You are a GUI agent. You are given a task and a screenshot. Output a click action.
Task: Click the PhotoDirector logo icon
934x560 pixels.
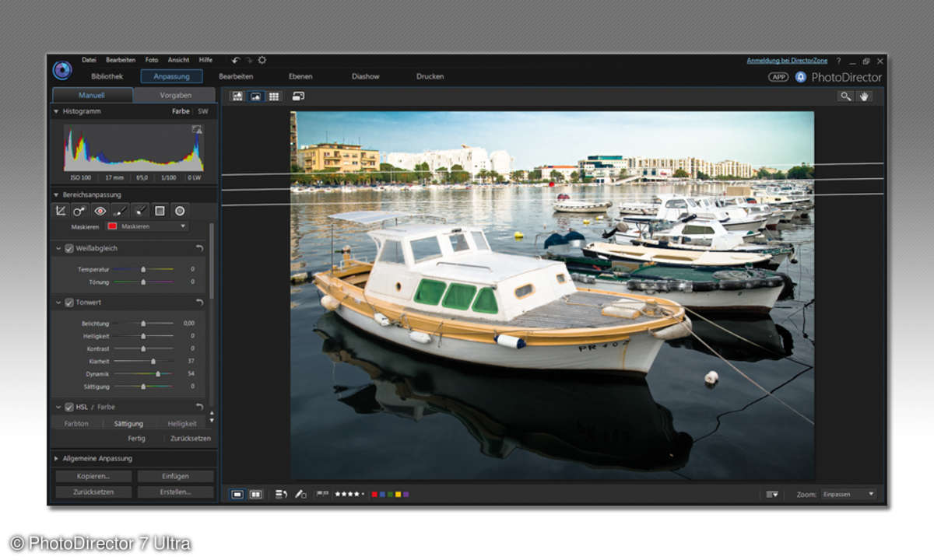pos(62,70)
